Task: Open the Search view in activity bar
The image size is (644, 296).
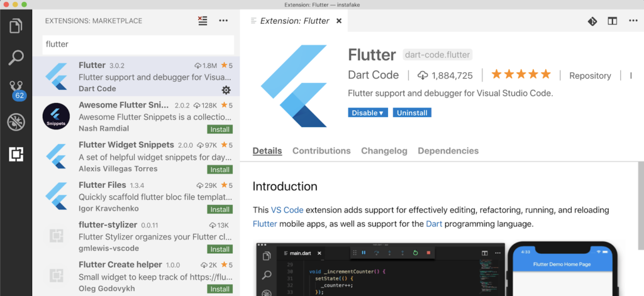Action: click(16, 58)
